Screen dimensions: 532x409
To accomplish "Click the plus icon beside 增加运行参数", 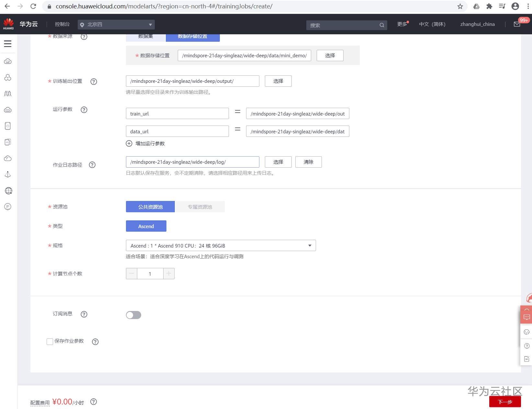I will (x=129, y=143).
